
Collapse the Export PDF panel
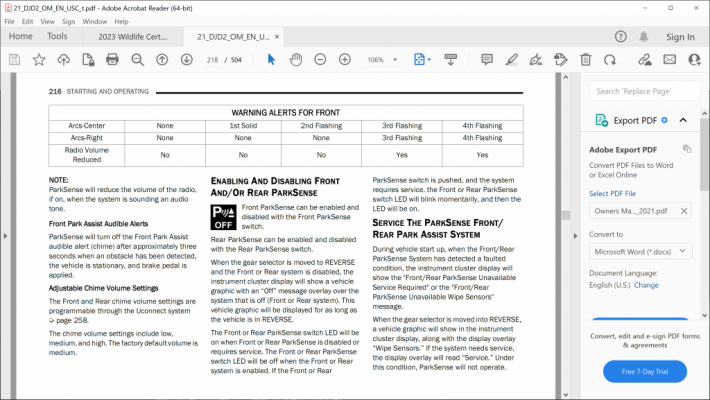pos(683,120)
